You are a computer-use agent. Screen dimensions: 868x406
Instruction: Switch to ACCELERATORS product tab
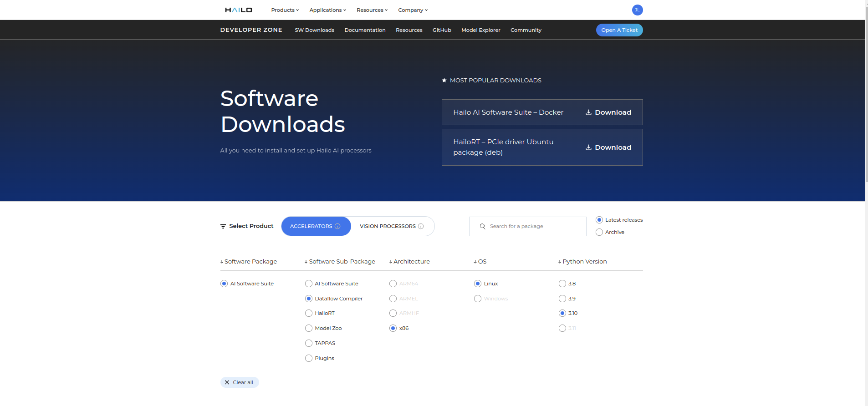[x=316, y=226]
